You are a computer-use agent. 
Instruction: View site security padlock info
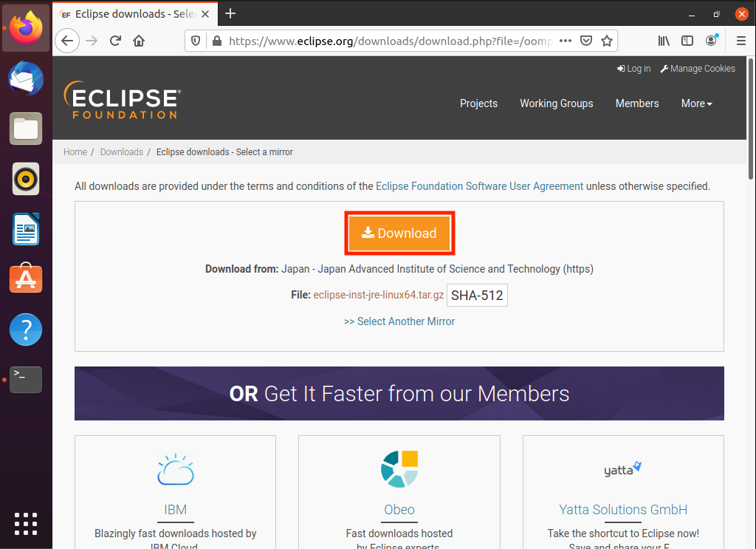(x=217, y=41)
